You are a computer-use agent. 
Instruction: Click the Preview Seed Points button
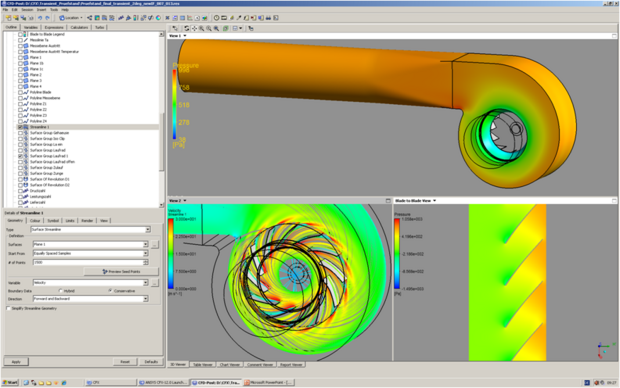coord(121,272)
